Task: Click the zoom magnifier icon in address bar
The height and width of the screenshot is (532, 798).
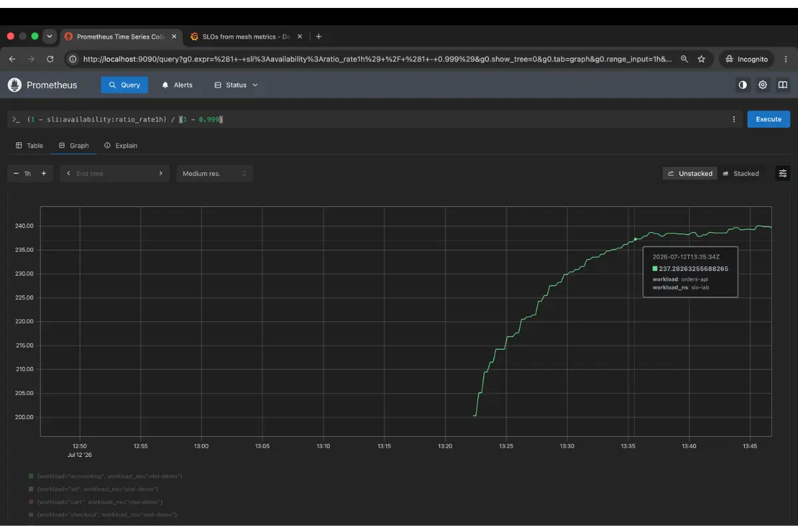Action: click(x=684, y=59)
